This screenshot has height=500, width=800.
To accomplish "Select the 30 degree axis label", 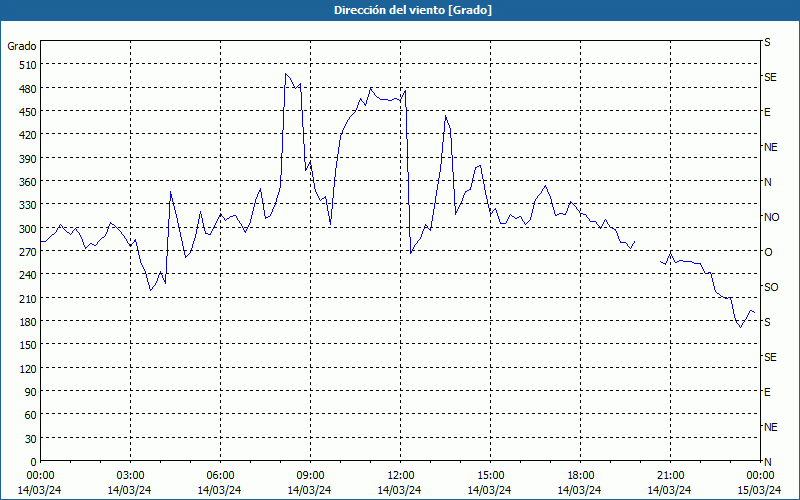I will [x=32, y=439].
